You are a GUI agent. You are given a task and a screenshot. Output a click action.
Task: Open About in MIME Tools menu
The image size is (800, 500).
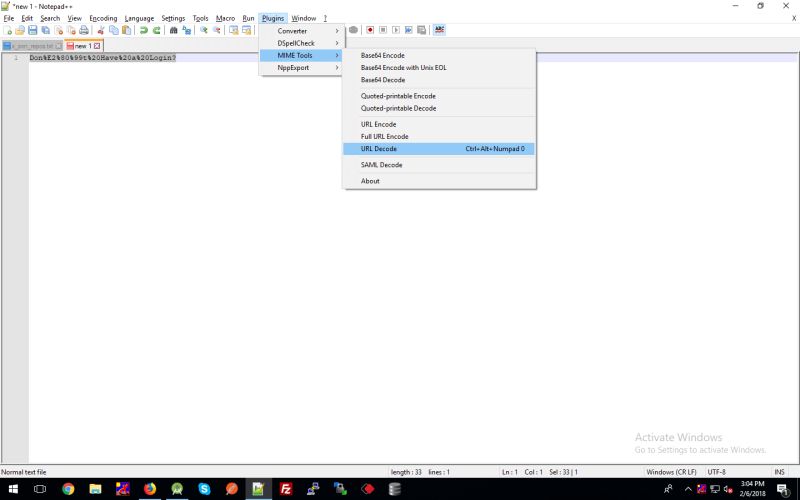(439, 181)
